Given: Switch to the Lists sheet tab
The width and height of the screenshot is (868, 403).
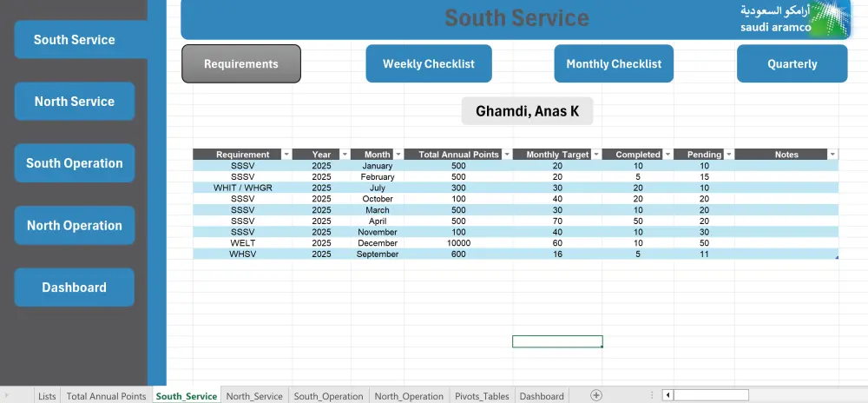Looking at the screenshot, I should click(x=47, y=396).
